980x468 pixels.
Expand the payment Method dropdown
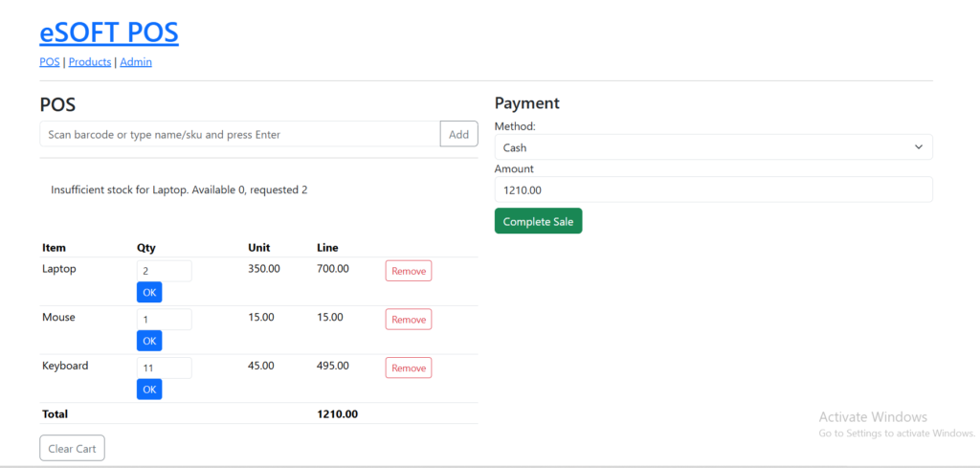coord(712,147)
